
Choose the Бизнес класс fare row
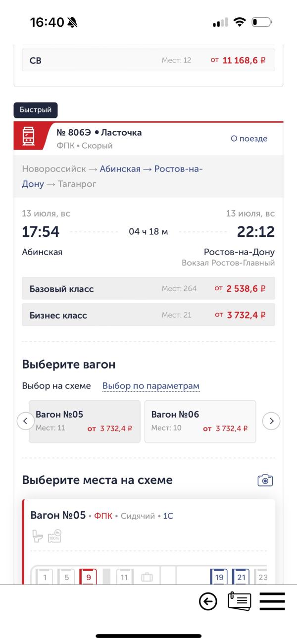[148, 315]
